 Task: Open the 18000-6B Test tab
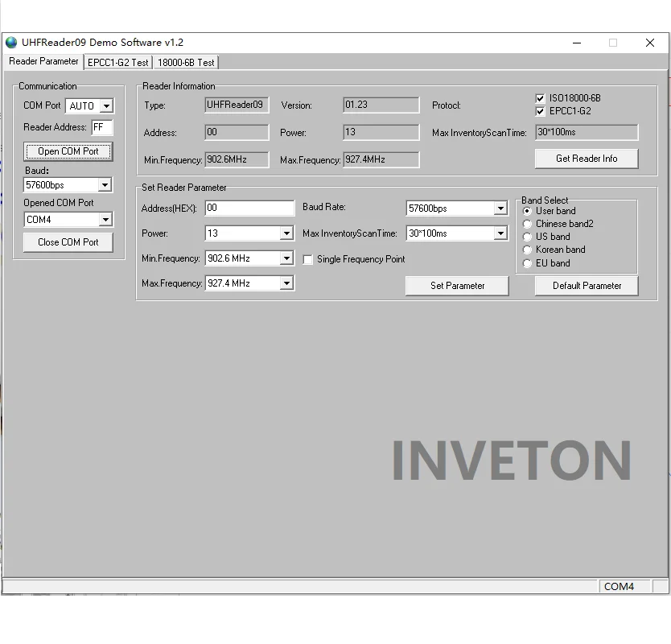186,63
